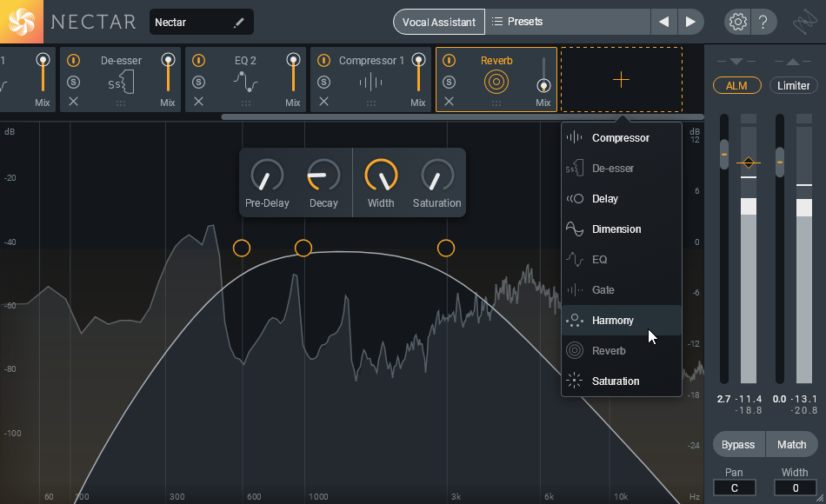Screen dimensions: 826x504
Task: Click the plus icon to add a module
Action: [621, 80]
